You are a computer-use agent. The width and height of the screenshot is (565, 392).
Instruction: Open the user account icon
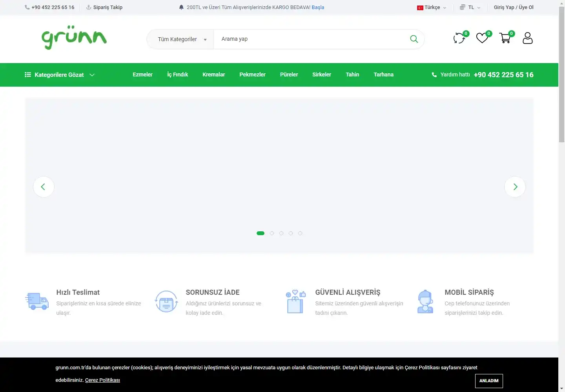[x=528, y=38]
